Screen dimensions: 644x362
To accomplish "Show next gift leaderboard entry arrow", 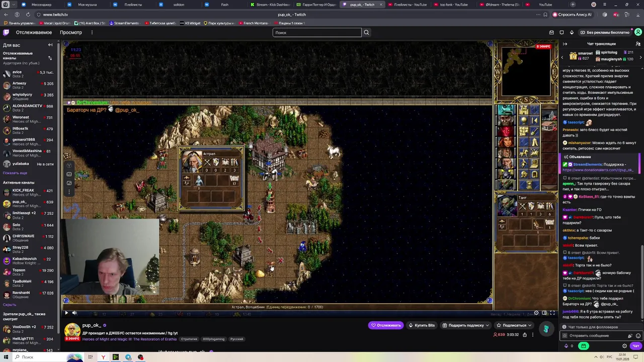I will (x=640, y=57).
